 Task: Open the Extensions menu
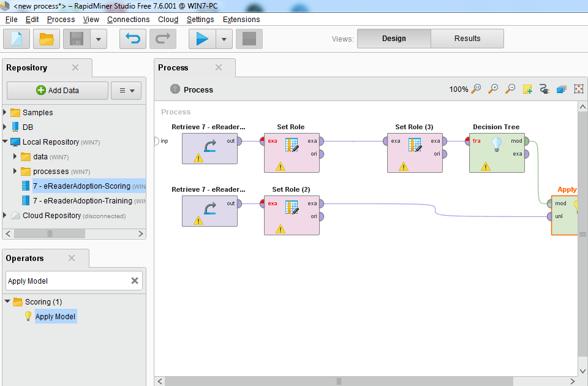241,19
